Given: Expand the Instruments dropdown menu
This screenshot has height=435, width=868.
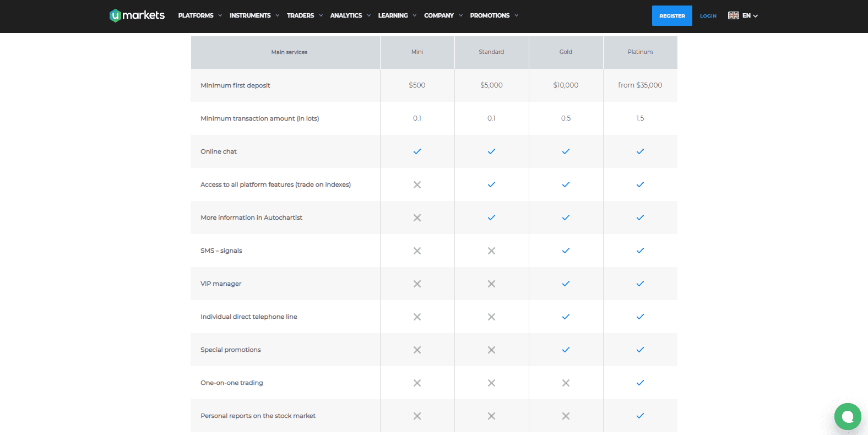Looking at the screenshot, I should [254, 15].
